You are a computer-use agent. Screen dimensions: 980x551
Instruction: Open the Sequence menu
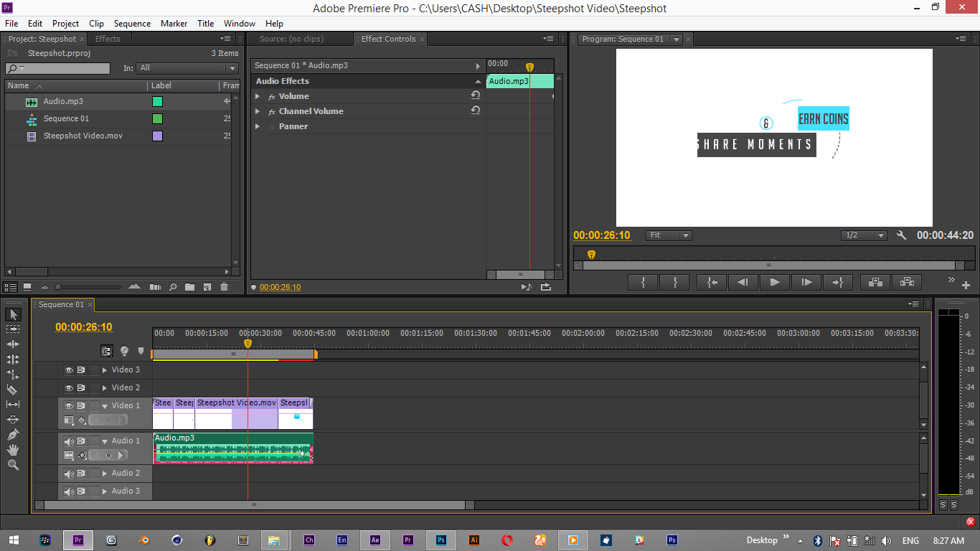[x=132, y=24]
